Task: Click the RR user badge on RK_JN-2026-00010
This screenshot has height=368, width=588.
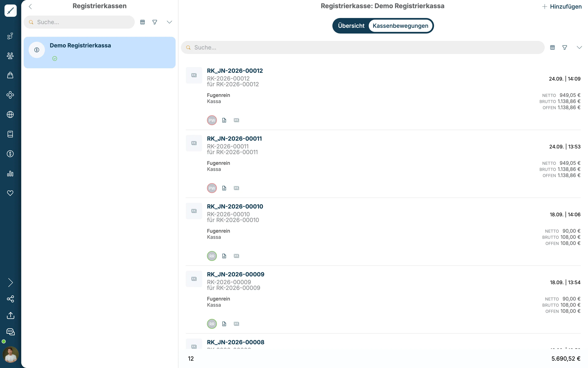Action: (x=212, y=256)
